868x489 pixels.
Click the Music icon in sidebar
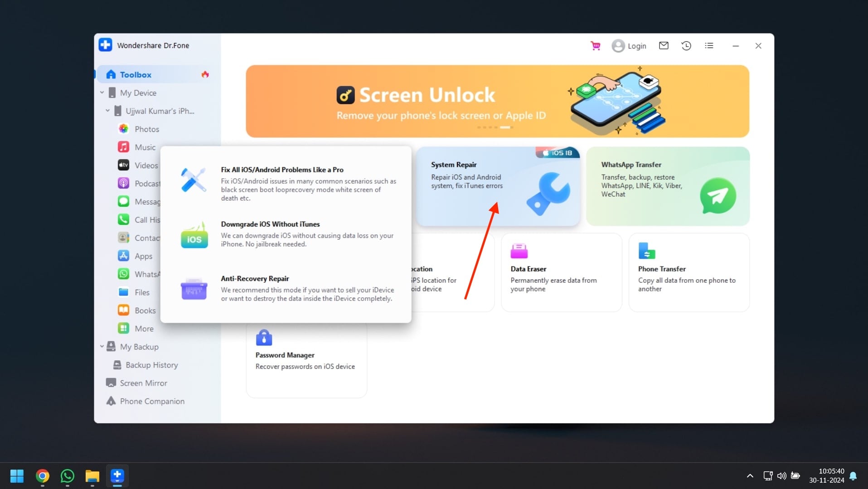pyautogui.click(x=123, y=147)
